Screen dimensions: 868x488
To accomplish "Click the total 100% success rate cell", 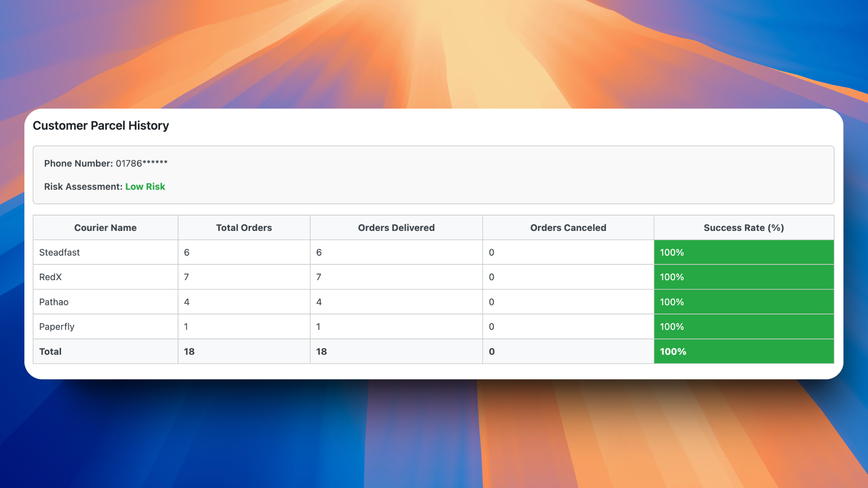I will click(x=744, y=352).
